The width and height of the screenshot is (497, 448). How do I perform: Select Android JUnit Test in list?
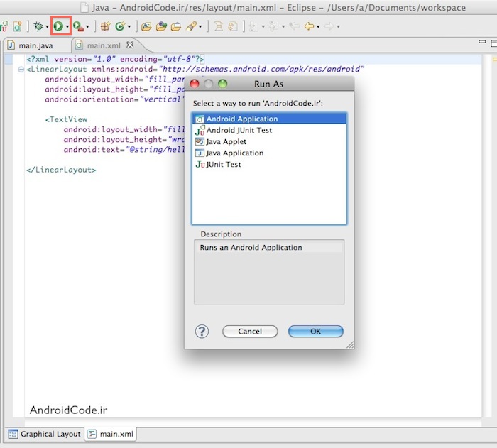(x=239, y=131)
